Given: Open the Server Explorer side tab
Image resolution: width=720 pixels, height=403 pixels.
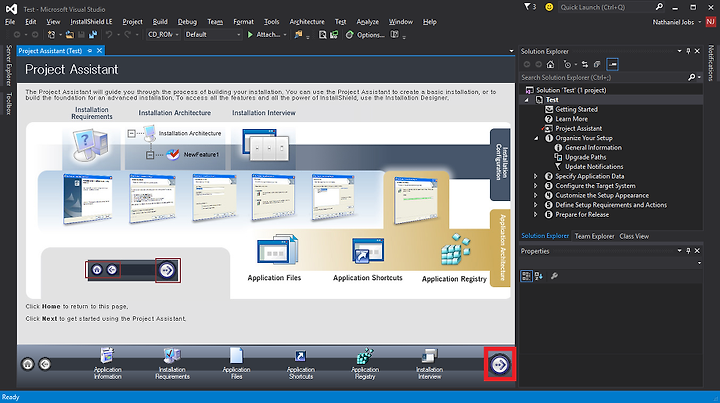Looking at the screenshot, I should tap(8, 65).
